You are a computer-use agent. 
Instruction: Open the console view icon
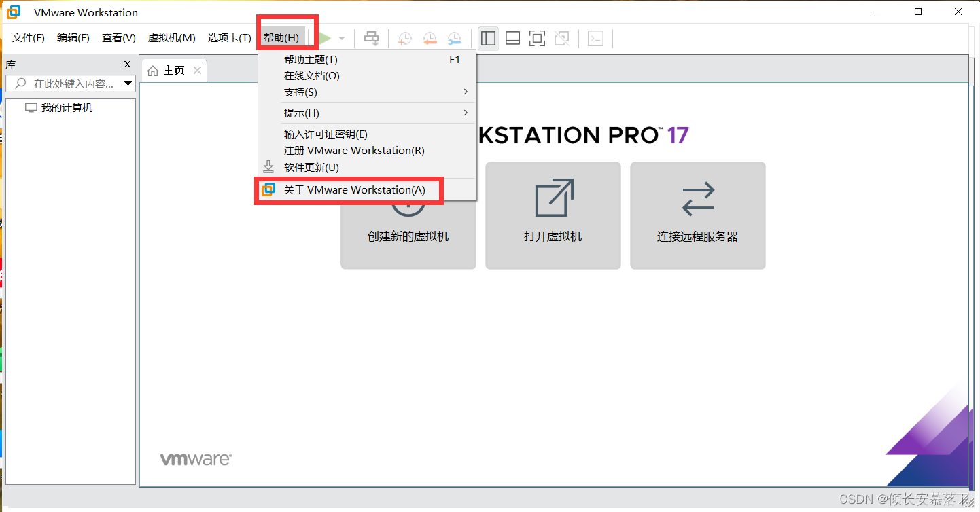tap(595, 39)
